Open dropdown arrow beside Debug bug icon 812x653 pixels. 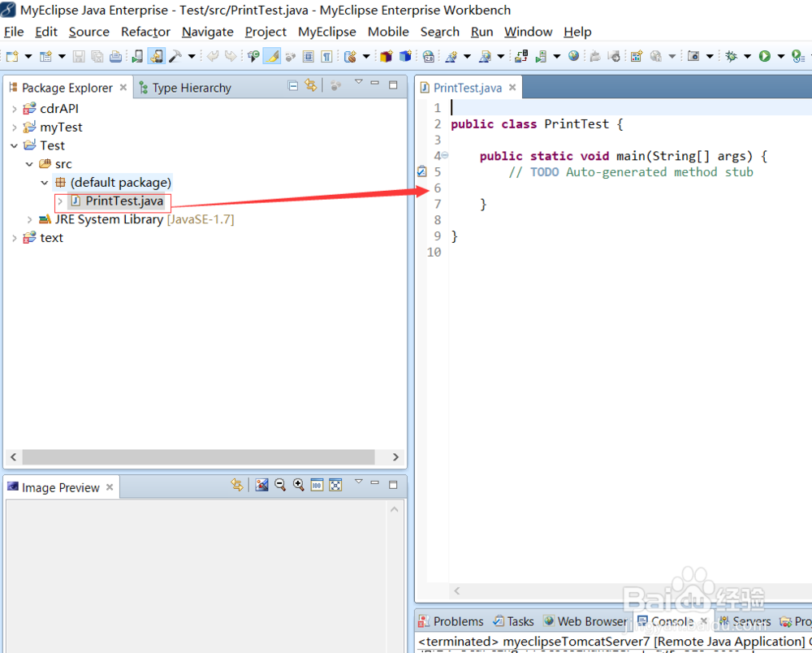747,56
